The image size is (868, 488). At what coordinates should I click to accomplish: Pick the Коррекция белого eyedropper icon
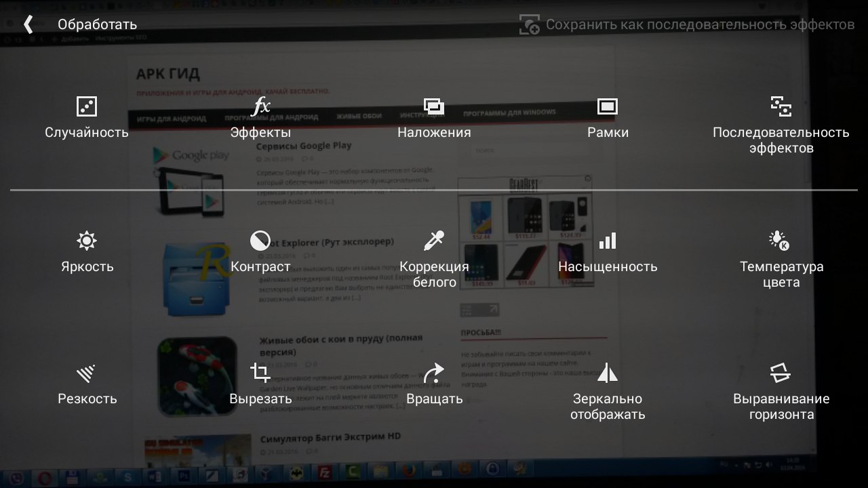434,241
